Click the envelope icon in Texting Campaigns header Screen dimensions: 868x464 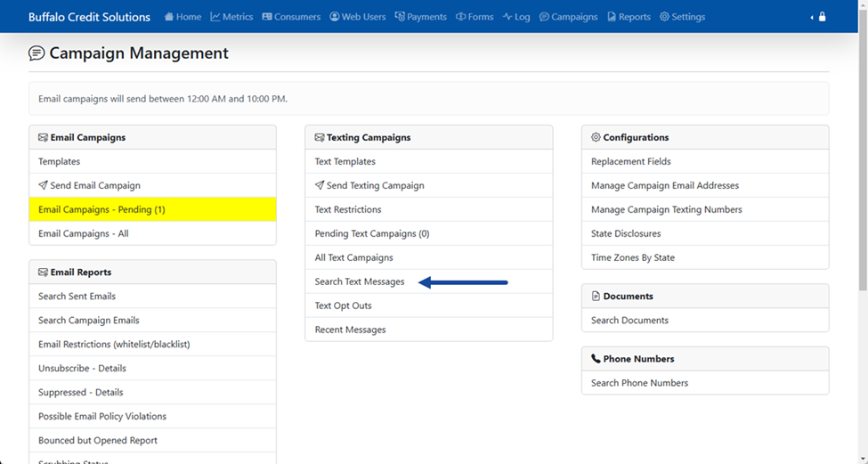(x=320, y=137)
